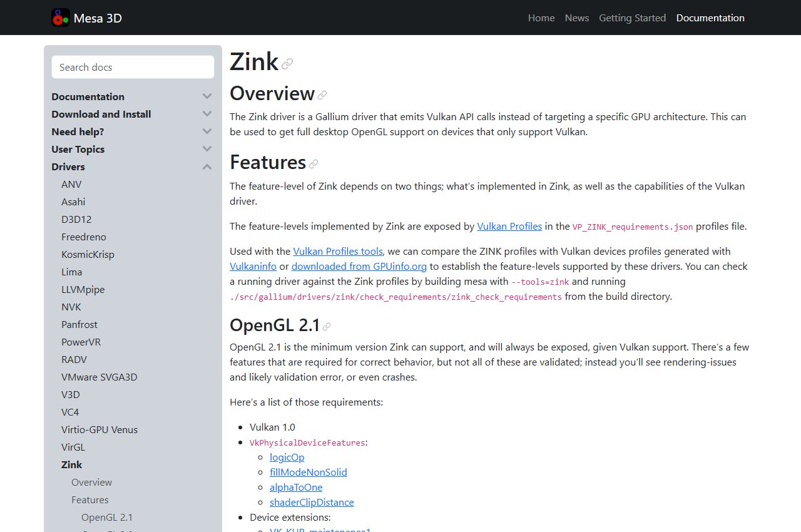
Task: Click the --tools=zink code text
Action: [x=540, y=282]
